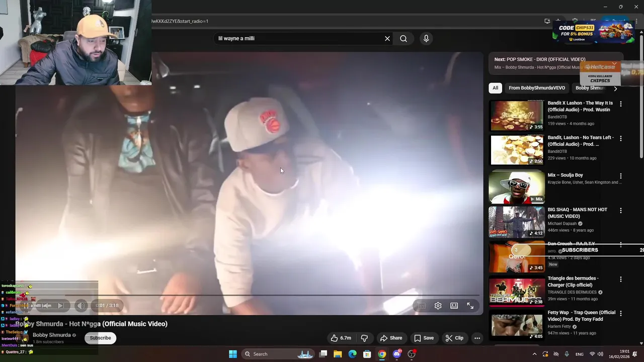Open Bandit X Lashon The Way It Is thumbnail
Image resolution: width=644 pixels, height=362 pixels.
click(x=517, y=115)
